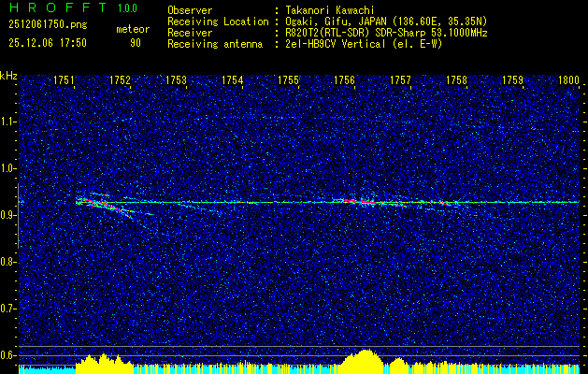Click the meteor label
The width and height of the screenshot is (588, 374).
click(x=133, y=29)
